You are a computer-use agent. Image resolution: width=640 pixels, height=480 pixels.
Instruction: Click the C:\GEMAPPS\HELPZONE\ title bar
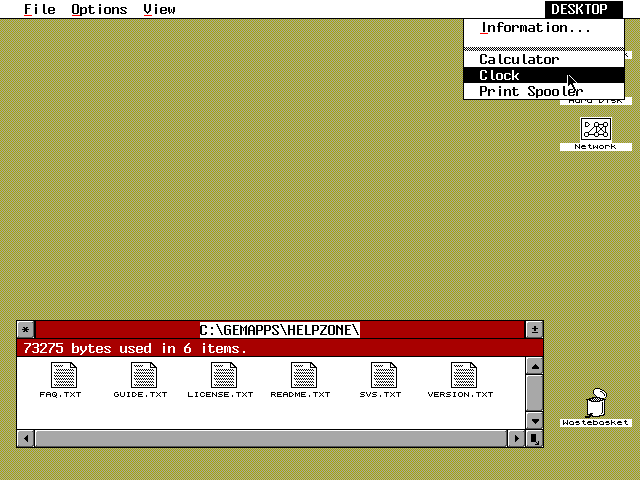point(280,330)
